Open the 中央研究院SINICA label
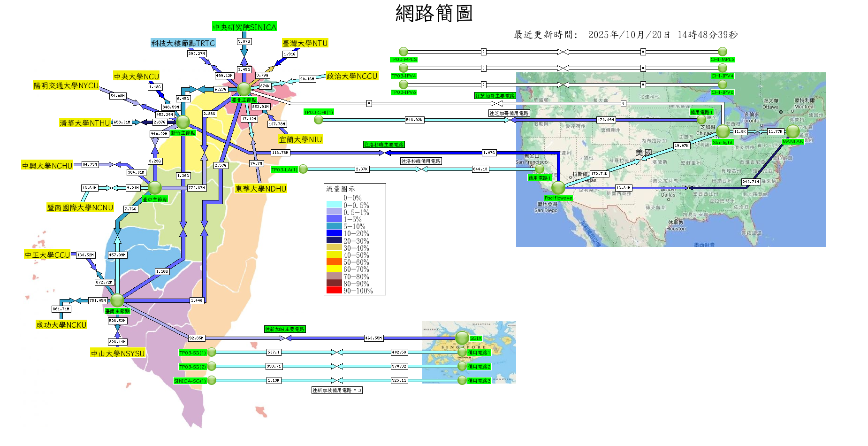The image size is (868, 446). tap(244, 27)
